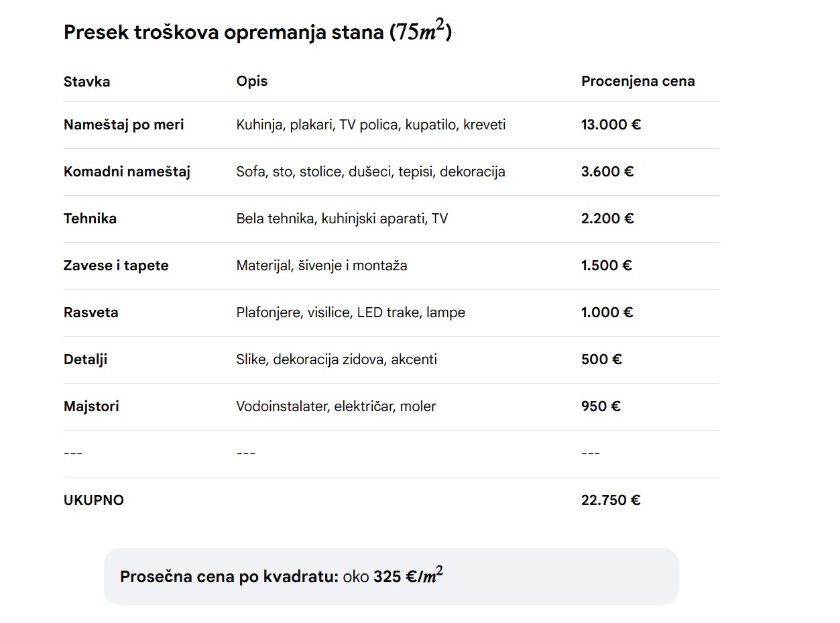840x623 pixels.
Task: Select the 'Detalji' row label
Action: point(85,359)
